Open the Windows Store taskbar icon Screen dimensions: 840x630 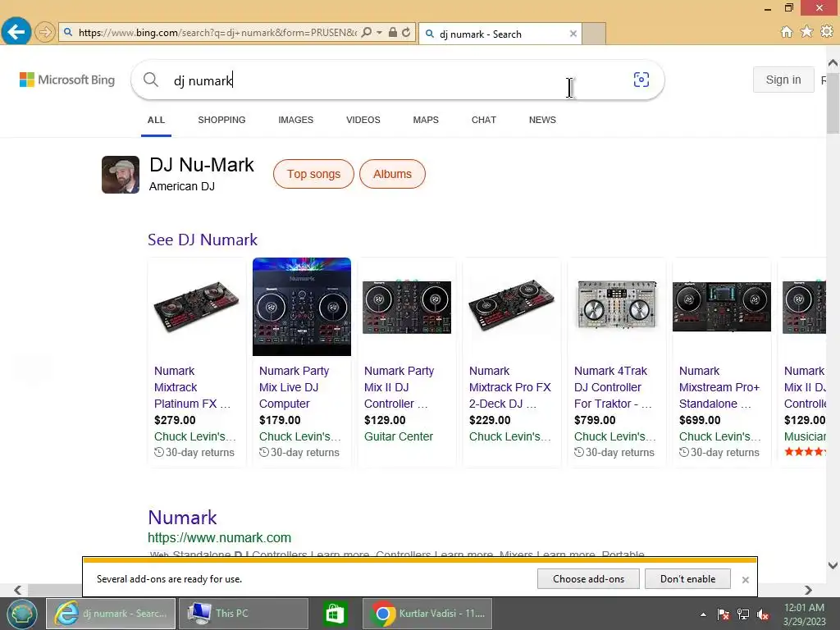point(336,614)
